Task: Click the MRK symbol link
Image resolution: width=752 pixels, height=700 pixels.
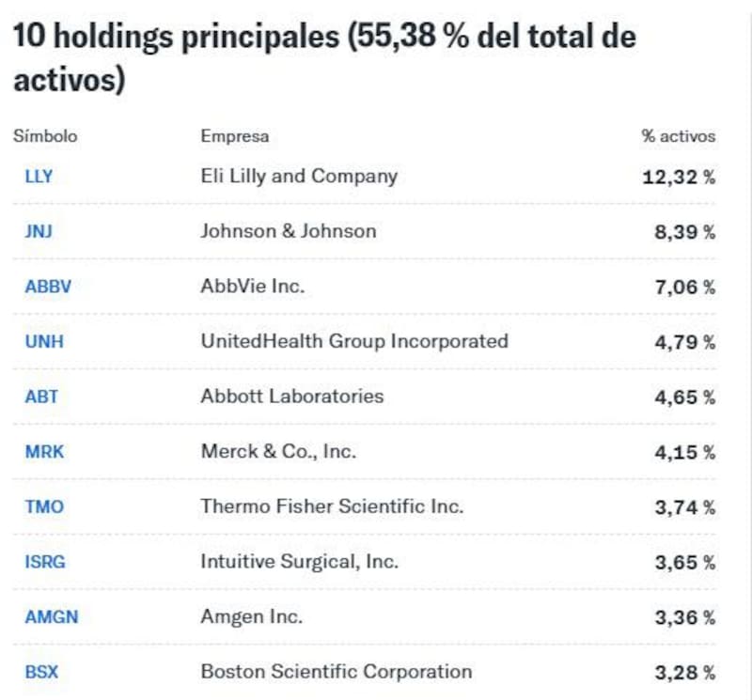Action: point(44,452)
